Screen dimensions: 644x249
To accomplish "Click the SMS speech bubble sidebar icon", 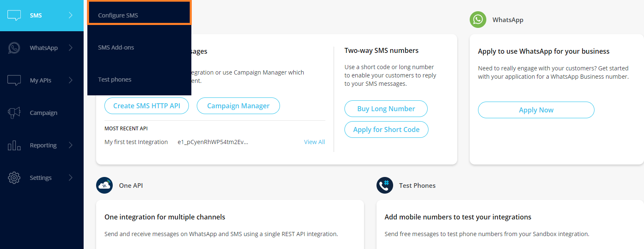I will [14, 15].
